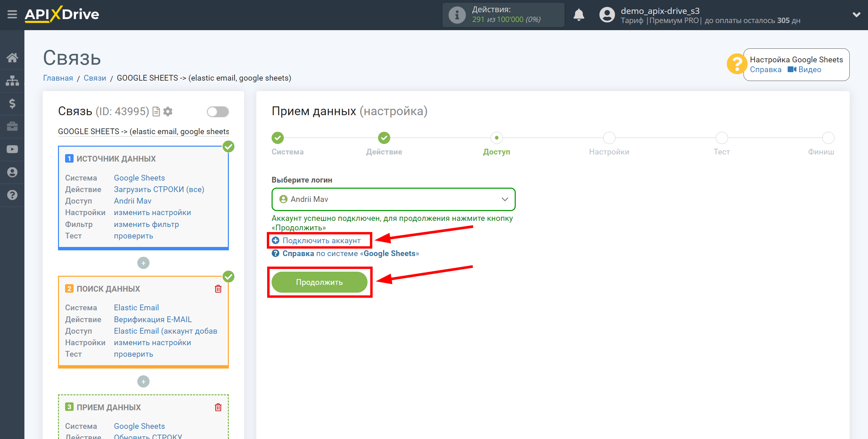Open the connection settings gear icon
This screenshot has height=439, width=868.
(x=168, y=111)
